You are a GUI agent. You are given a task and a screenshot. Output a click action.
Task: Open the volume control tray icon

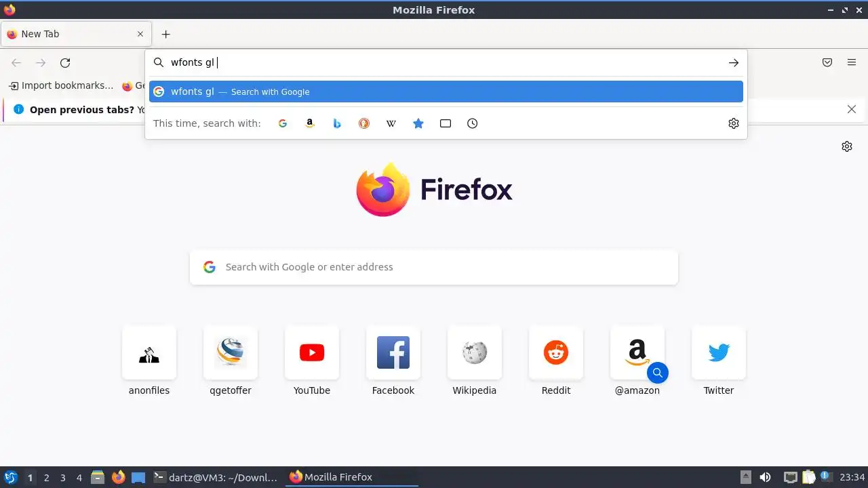click(x=766, y=477)
